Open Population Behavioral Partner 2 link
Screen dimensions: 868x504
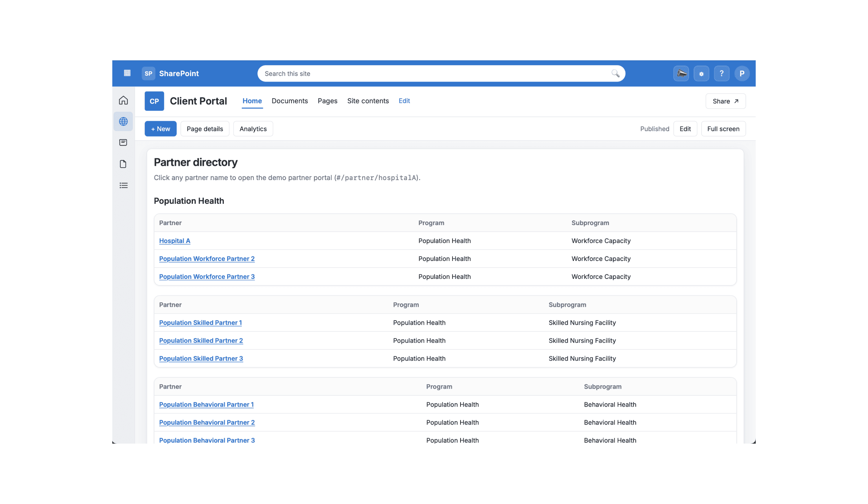point(207,423)
